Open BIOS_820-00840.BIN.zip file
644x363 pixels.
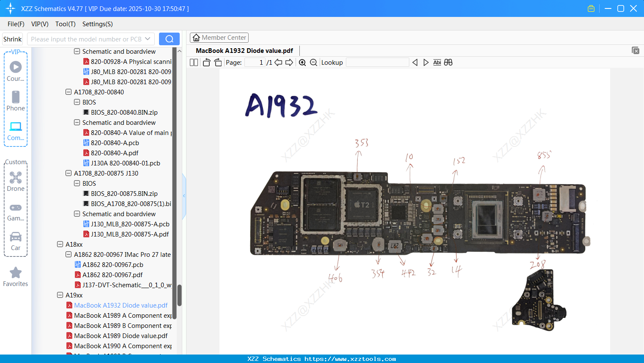point(121,112)
